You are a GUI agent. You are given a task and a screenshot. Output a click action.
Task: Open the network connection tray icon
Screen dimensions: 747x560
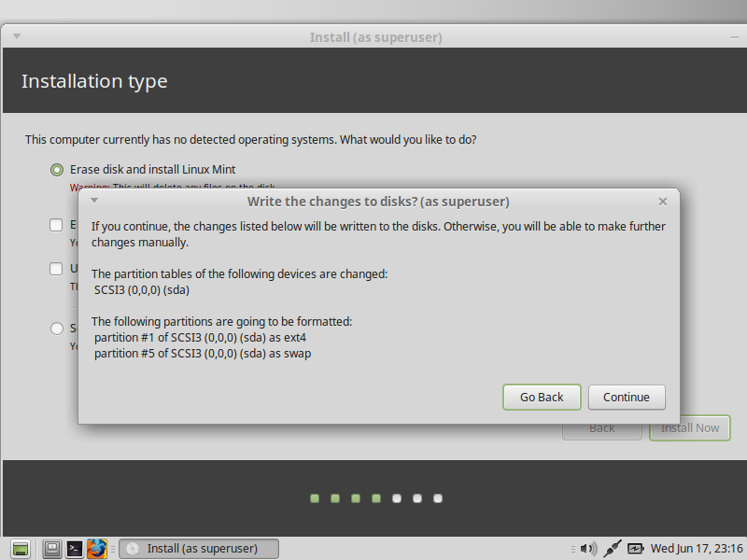tap(613, 549)
